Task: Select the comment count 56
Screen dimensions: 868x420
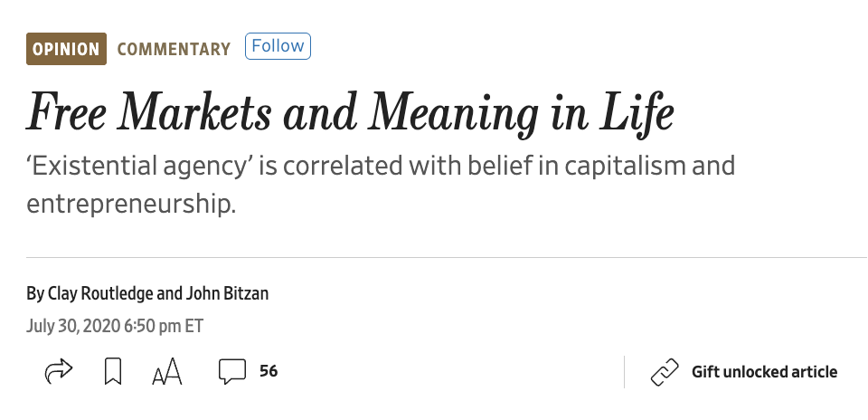Action: click(269, 371)
